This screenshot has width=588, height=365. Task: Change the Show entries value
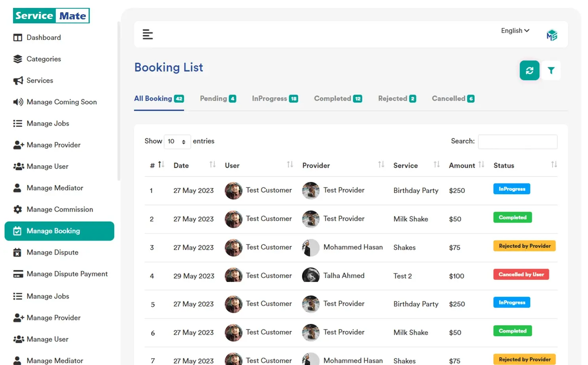(x=177, y=141)
